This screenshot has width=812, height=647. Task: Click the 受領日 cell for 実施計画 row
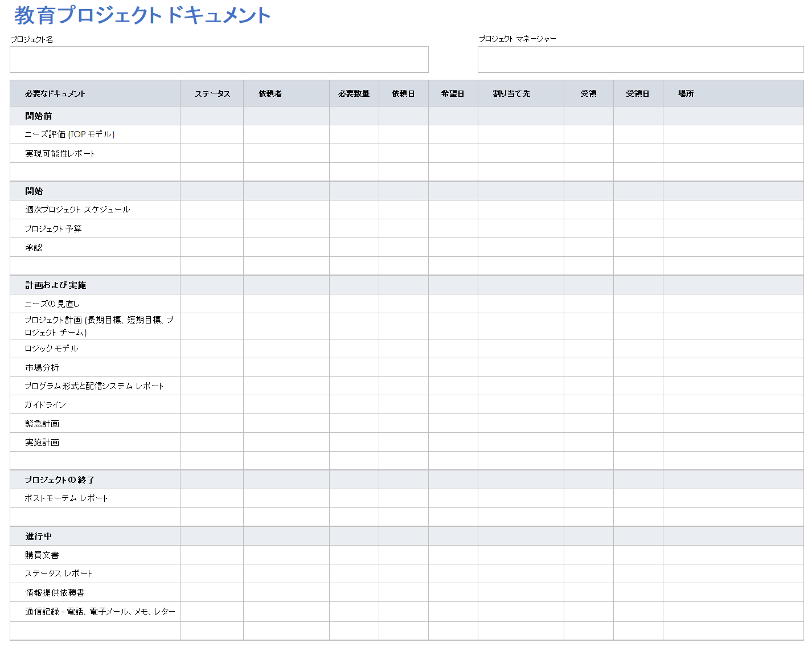coord(638,442)
